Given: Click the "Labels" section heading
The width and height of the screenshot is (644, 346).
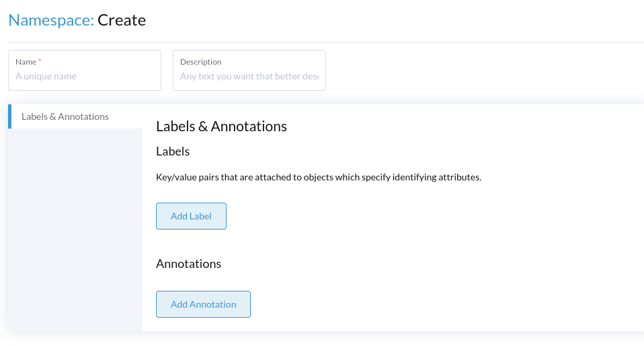Looking at the screenshot, I should coord(173,151).
